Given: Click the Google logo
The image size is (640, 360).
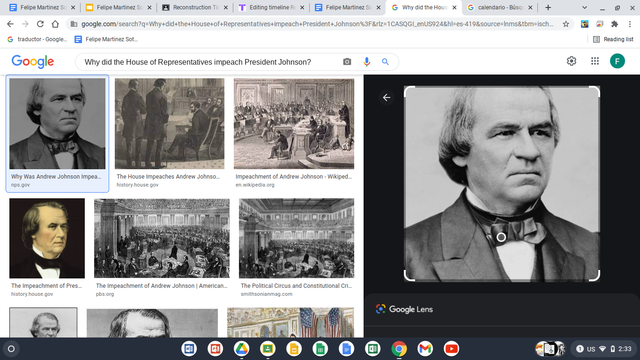Looking at the screenshot, I should (x=33, y=62).
